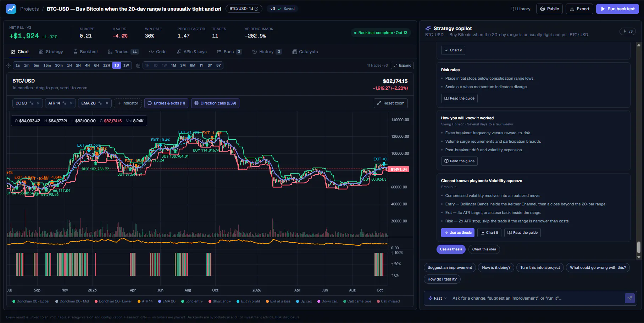Open the History tab
Viewport: 644px width, 323px height.
[267, 52]
